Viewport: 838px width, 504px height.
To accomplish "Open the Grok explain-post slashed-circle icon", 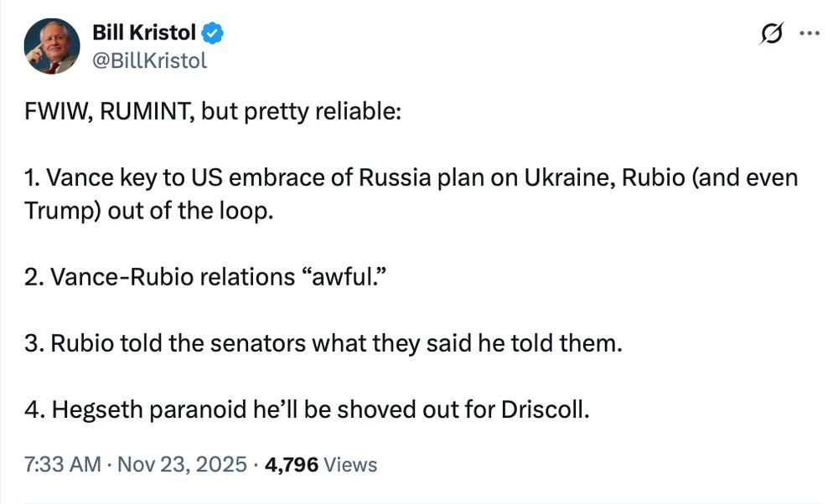I will click(772, 33).
